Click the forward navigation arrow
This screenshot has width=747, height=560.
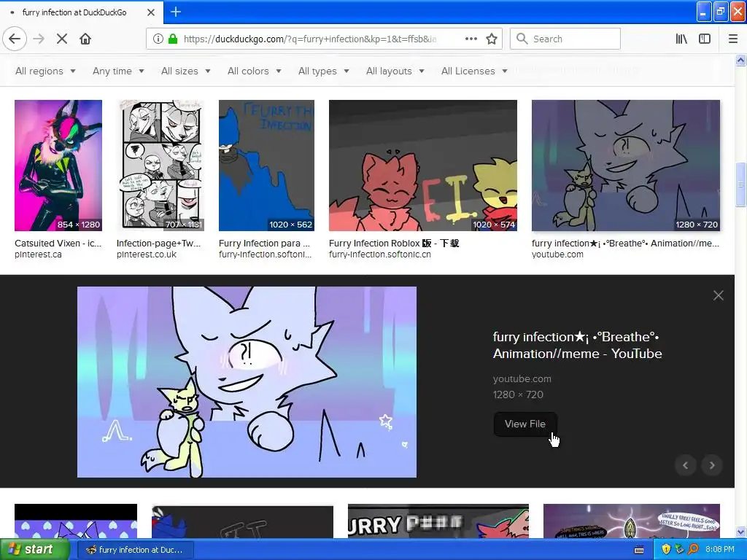39,39
